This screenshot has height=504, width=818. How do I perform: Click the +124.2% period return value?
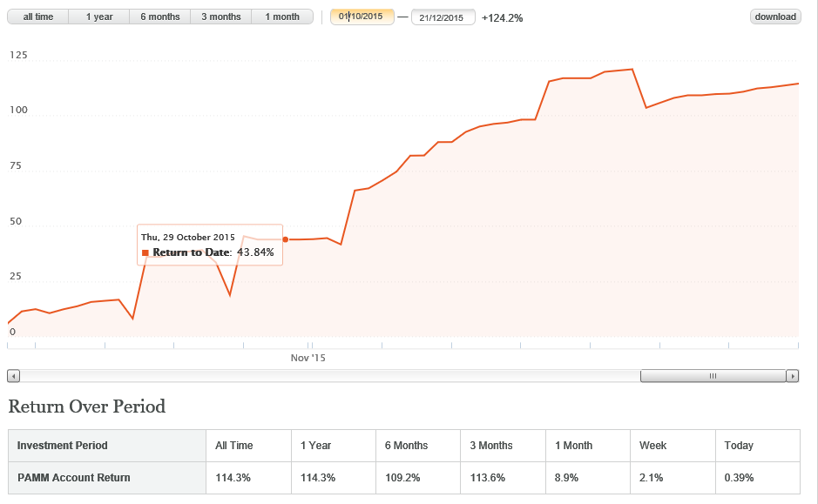pos(502,17)
